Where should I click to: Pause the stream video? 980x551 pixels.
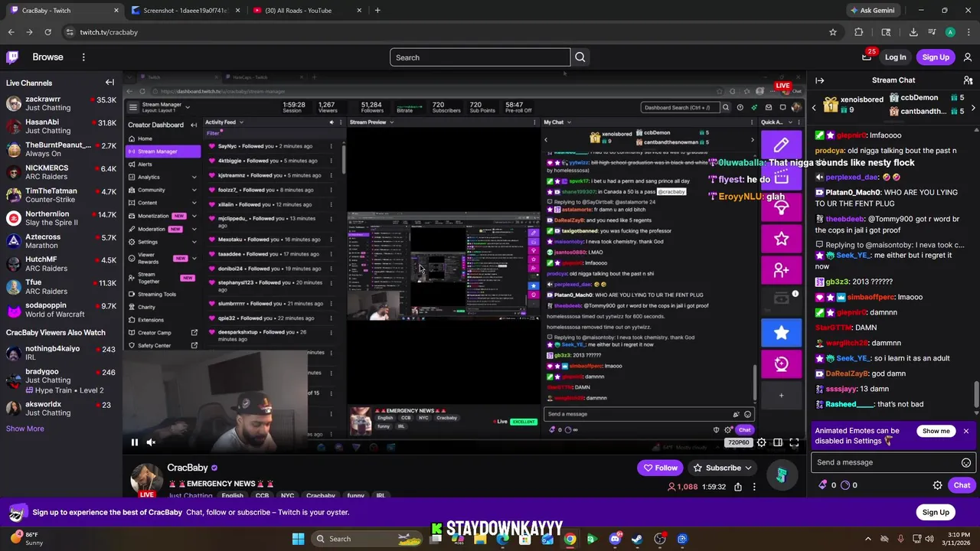[134, 442]
